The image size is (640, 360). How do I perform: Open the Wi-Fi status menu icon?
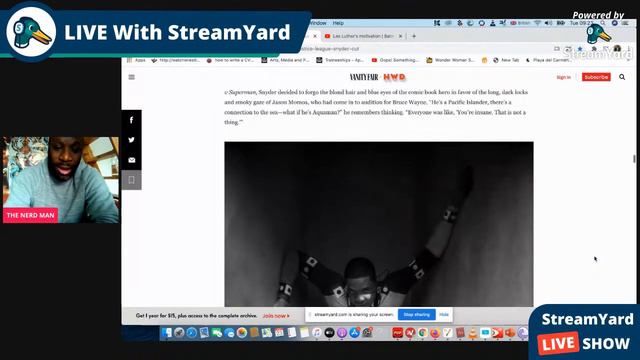538,23
